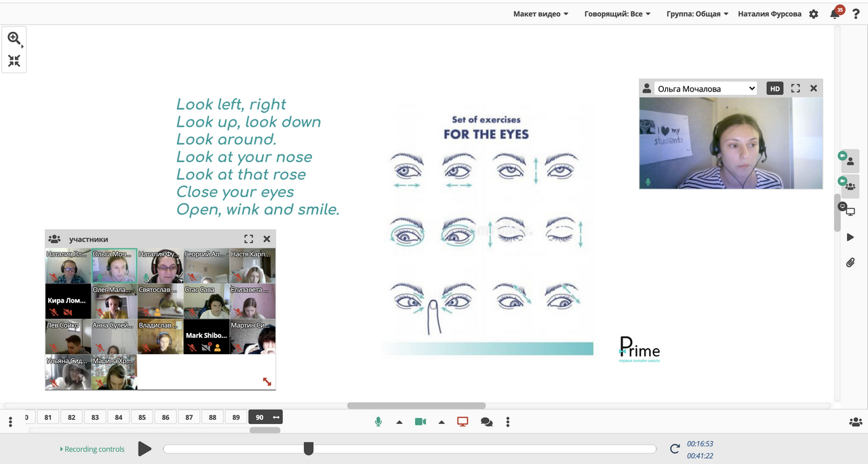868x464 pixels.
Task: Expand the Recording controls section
Action: (92, 449)
